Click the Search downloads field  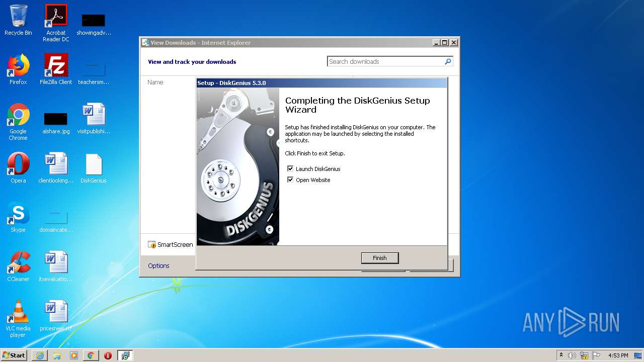click(385, 61)
